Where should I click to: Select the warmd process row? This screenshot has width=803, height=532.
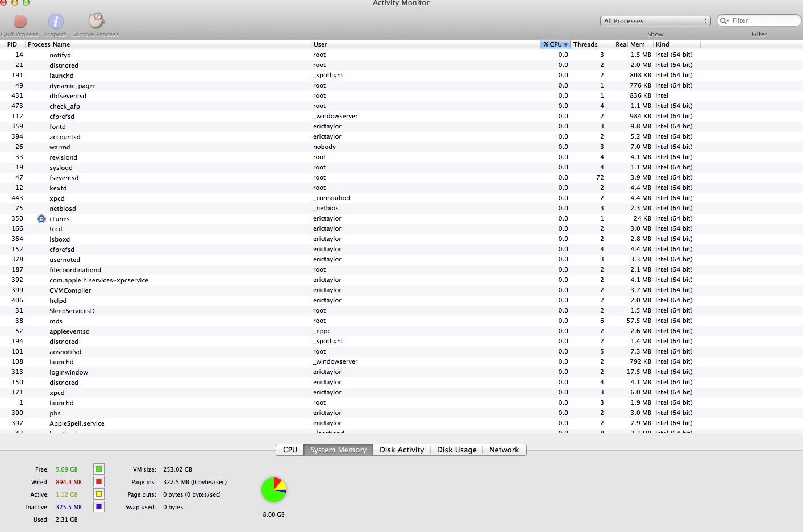click(x=401, y=147)
